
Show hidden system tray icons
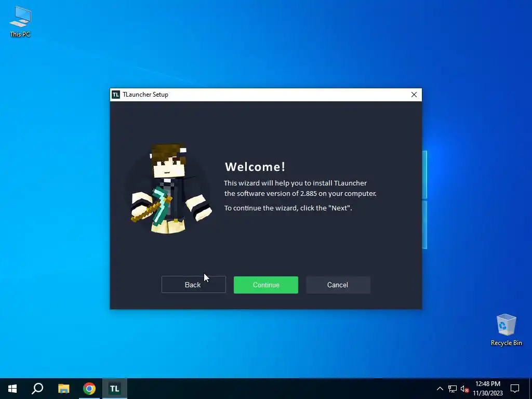point(440,389)
